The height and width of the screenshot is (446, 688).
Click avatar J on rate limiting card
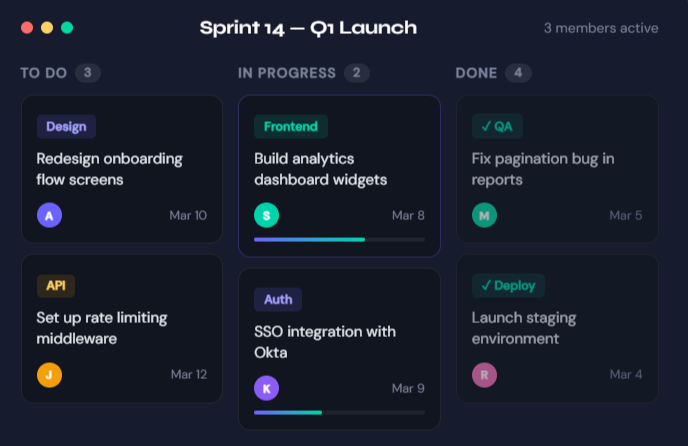click(x=49, y=375)
